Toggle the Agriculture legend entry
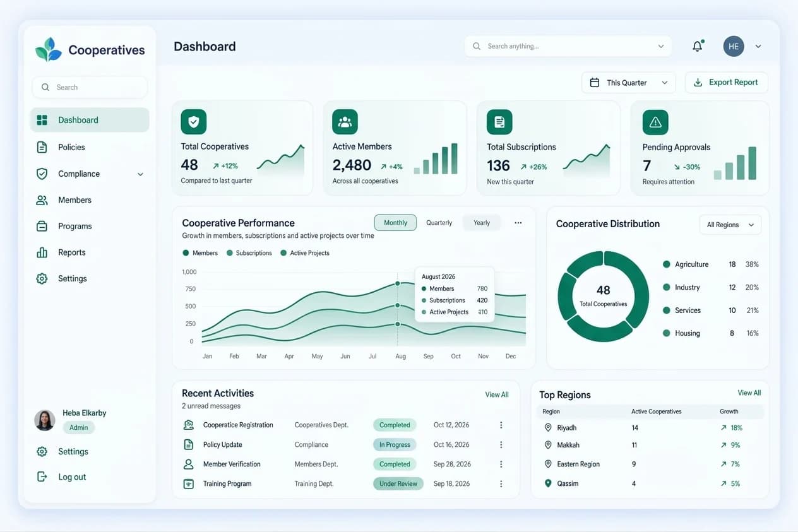 point(711,264)
